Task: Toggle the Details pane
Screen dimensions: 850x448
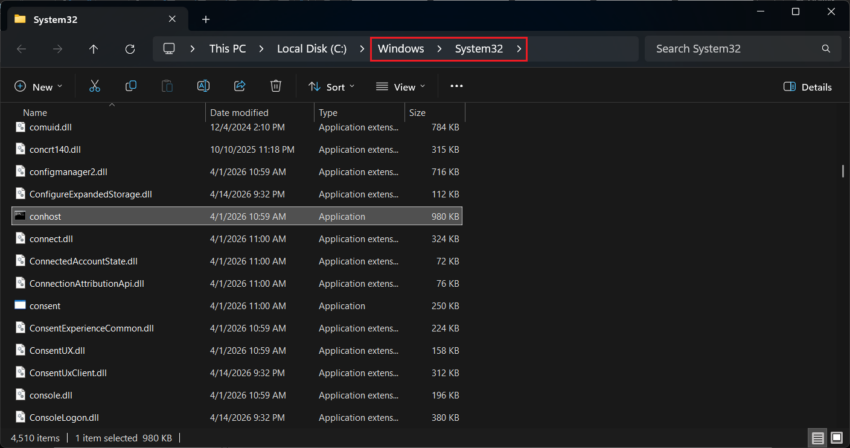Action: point(807,87)
